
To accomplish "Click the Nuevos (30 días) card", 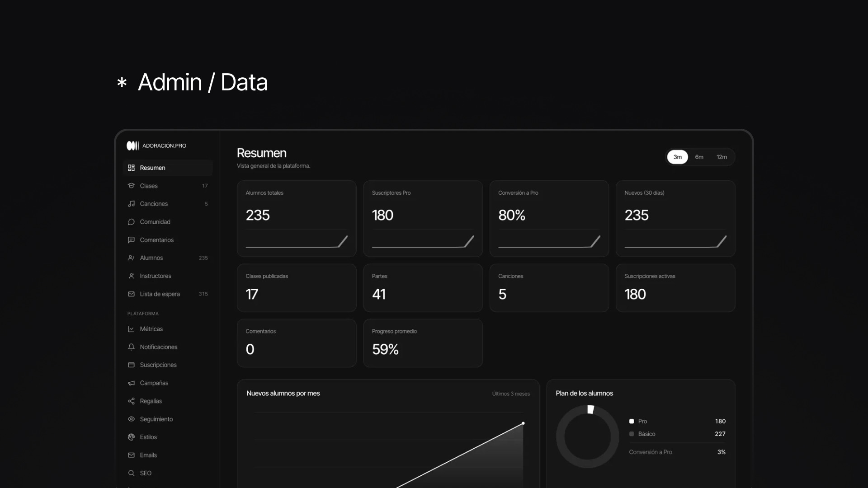I will [675, 219].
